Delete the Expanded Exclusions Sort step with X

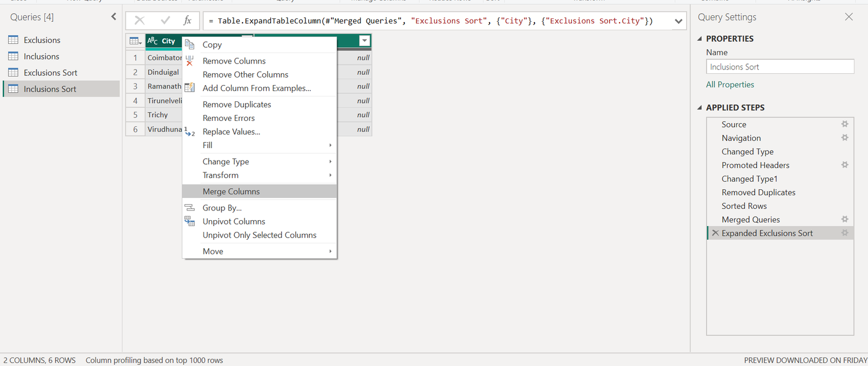(x=716, y=233)
